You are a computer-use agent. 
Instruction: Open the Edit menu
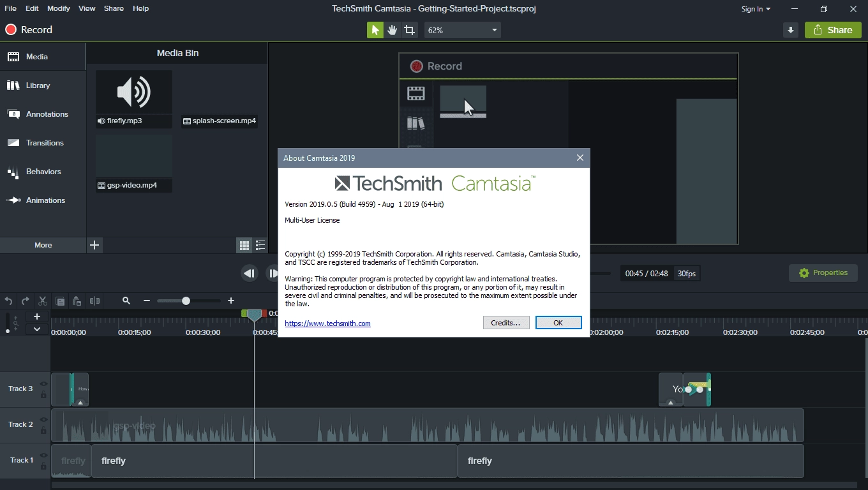coord(32,8)
